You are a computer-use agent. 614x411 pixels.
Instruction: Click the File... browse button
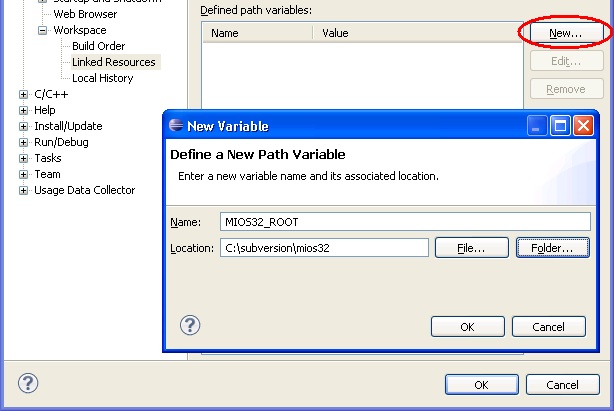click(471, 247)
